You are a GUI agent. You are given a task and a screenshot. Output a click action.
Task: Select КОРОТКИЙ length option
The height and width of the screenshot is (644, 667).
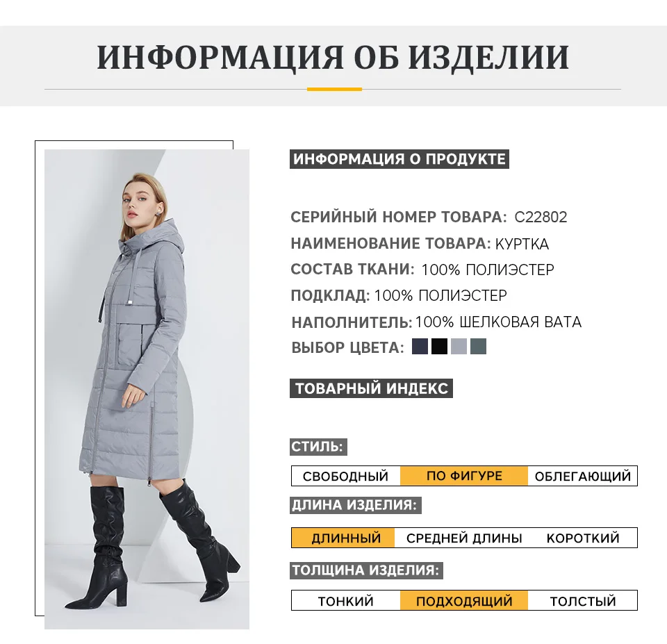point(583,538)
